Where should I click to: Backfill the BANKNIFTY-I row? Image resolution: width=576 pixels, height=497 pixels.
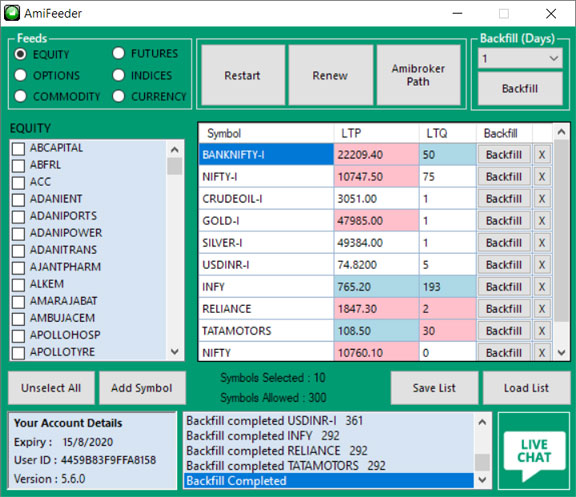(x=504, y=155)
